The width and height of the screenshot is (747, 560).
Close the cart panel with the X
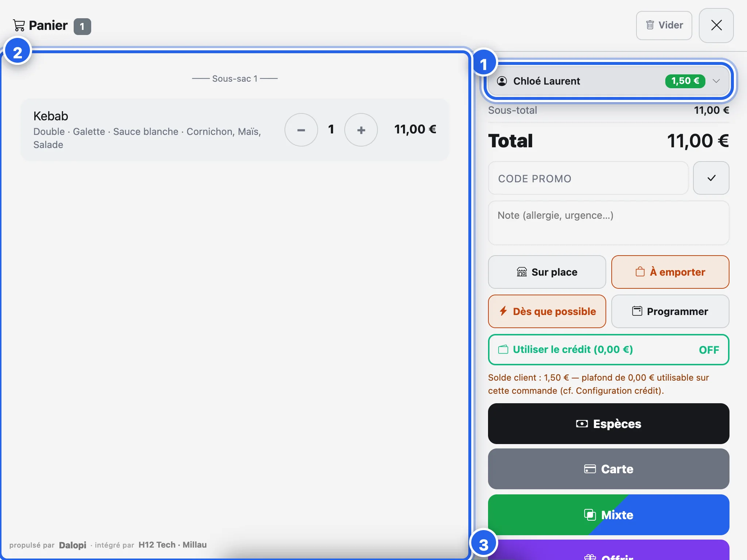716,25
